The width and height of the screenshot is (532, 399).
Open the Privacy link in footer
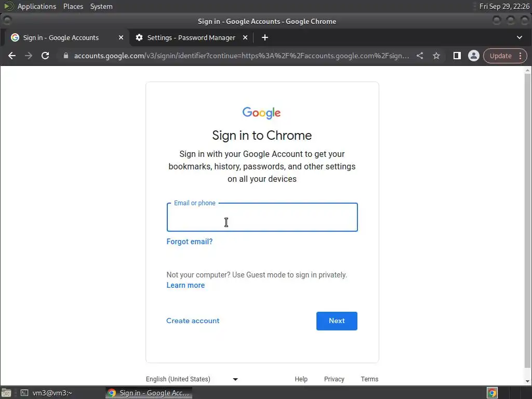[x=334, y=379]
